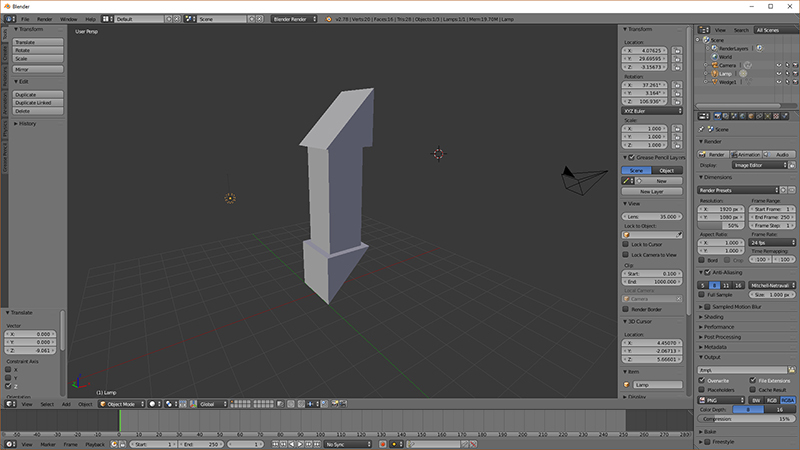Expand the Post Processing panel
Image resolution: width=800 pixels, height=450 pixels.
(724, 337)
